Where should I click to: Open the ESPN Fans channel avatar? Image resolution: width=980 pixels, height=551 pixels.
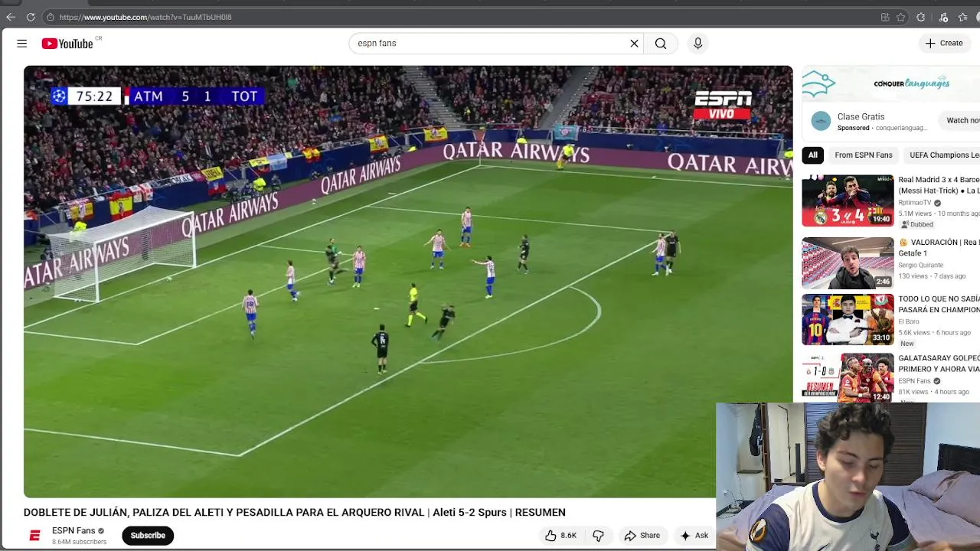(x=34, y=536)
